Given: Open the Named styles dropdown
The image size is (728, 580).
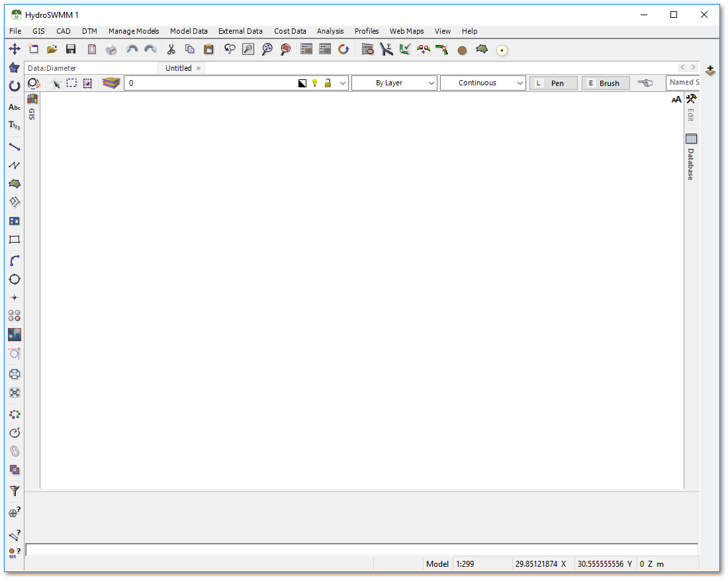Looking at the screenshot, I should pyautogui.click(x=682, y=83).
